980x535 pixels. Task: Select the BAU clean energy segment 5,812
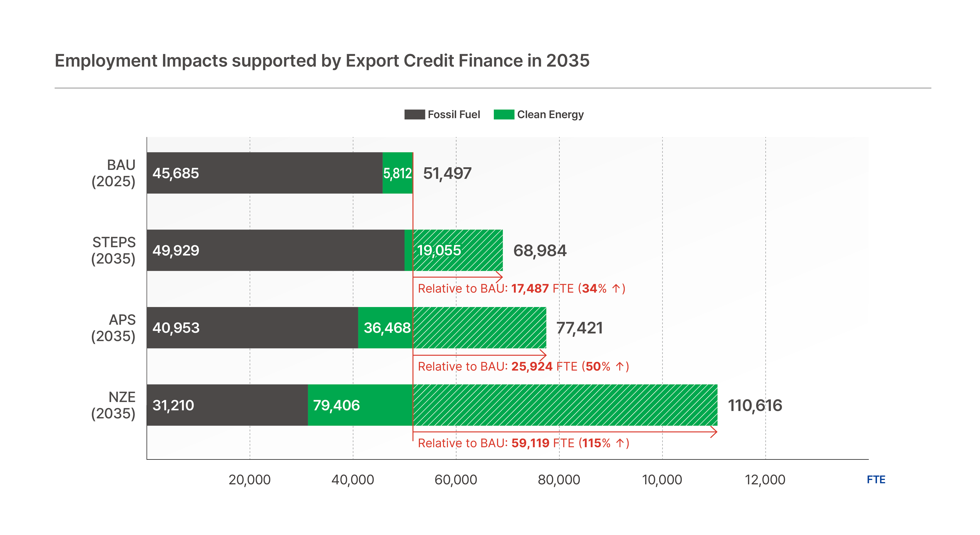[397, 173]
